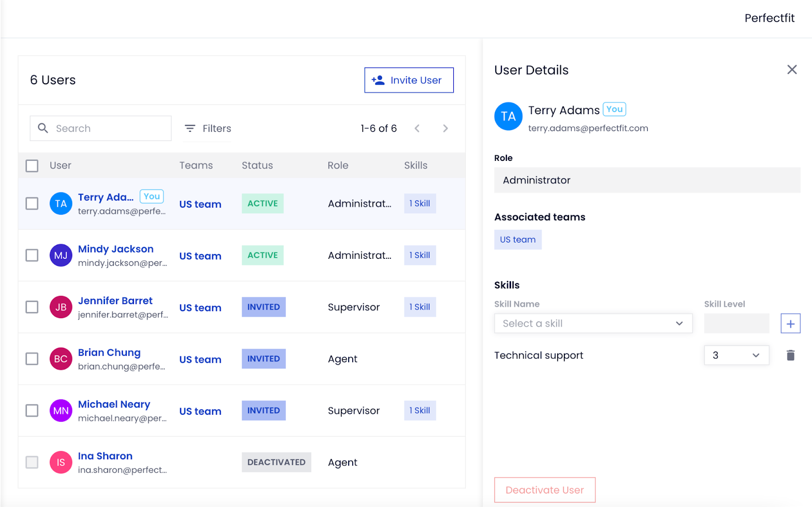Click 1 Skill badge for Michael Neary
Image resolution: width=812 pixels, height=507 pixels.
point(420,411)
